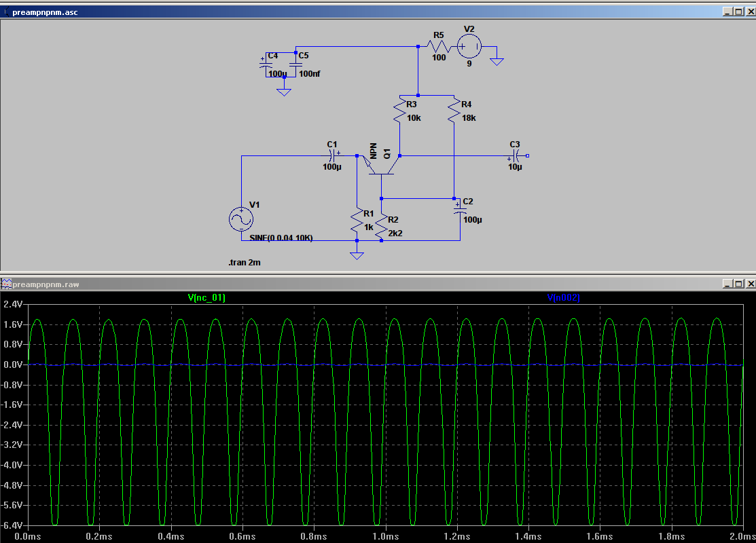The image size is (756, 543).
Task: Click the 0.4ms time axis label
Action: 171,536
